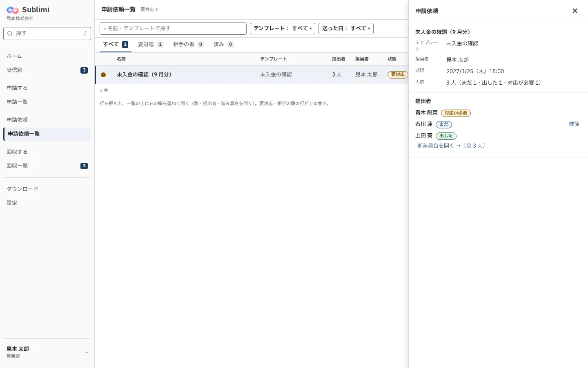The image size is (588, 368).
Task: Click the 要対応 status badge in the row
Action: point(398,75)
